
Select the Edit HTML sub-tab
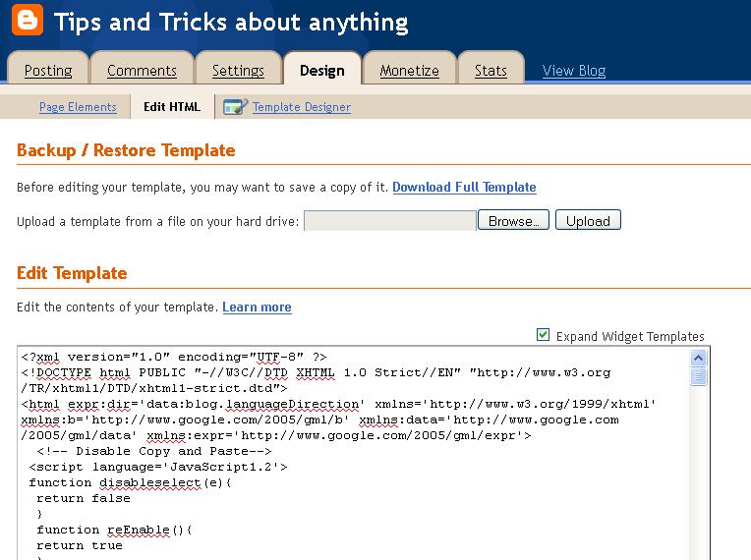(172, 107)
